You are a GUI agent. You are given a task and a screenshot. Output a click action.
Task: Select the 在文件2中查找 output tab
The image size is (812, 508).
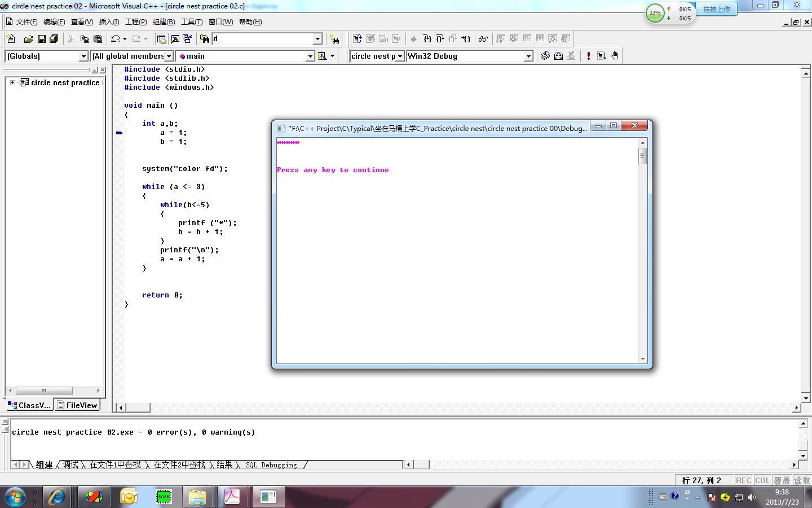click(179, 465)
